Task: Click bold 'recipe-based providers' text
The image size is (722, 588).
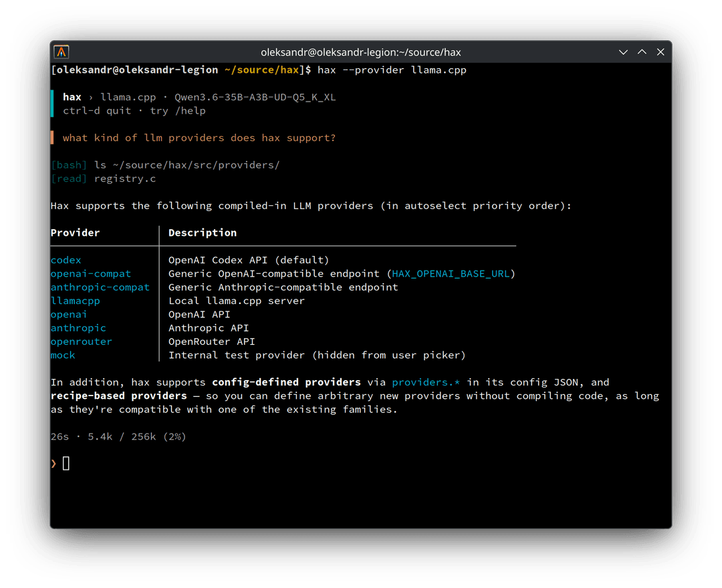Action: click(x=118, y=396)
